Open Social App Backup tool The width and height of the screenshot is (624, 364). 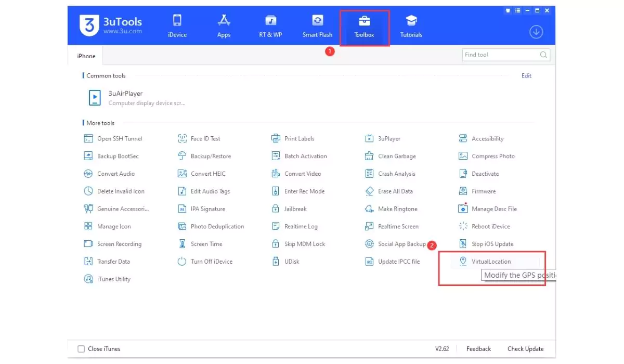point(395,244)
